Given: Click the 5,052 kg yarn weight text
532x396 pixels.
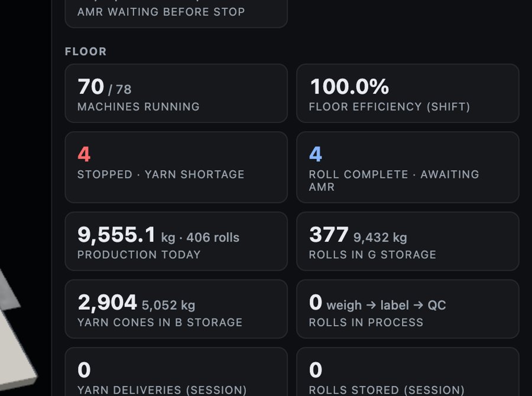Looking at the screenshot, I should pos(168,305).
